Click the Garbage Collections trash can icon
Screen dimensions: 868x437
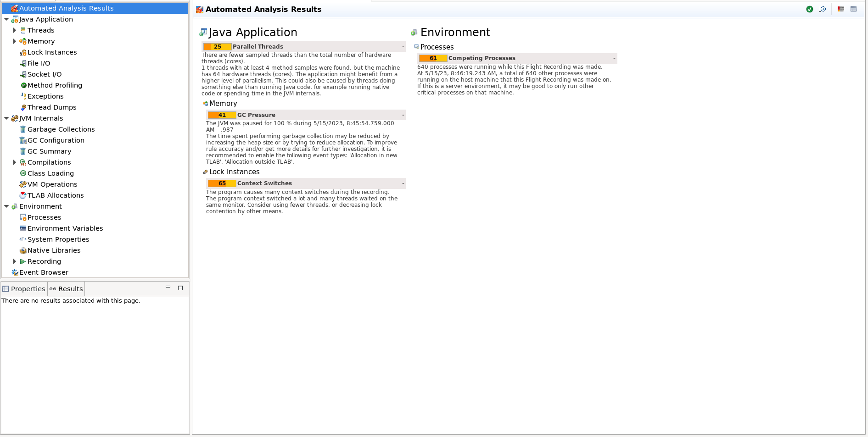(x=23, y=129)
